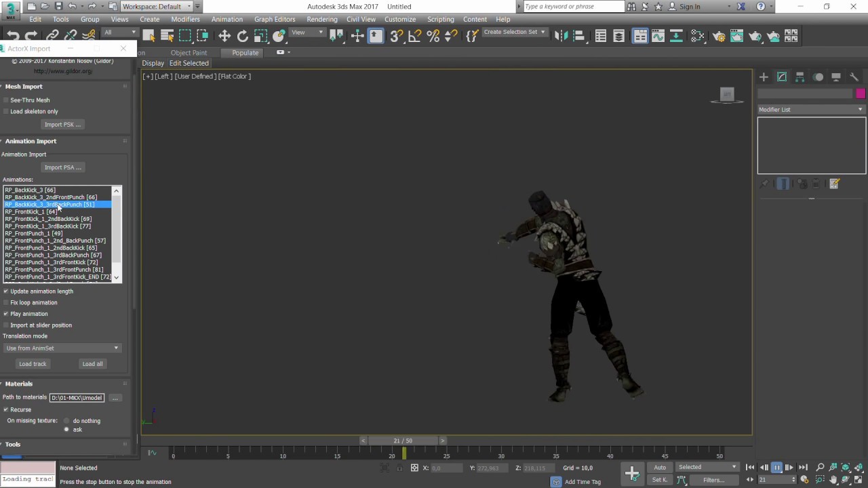Activate the Select Object tool
The image size is (868, 488).
pyautogui.click(x=149, y=36)
